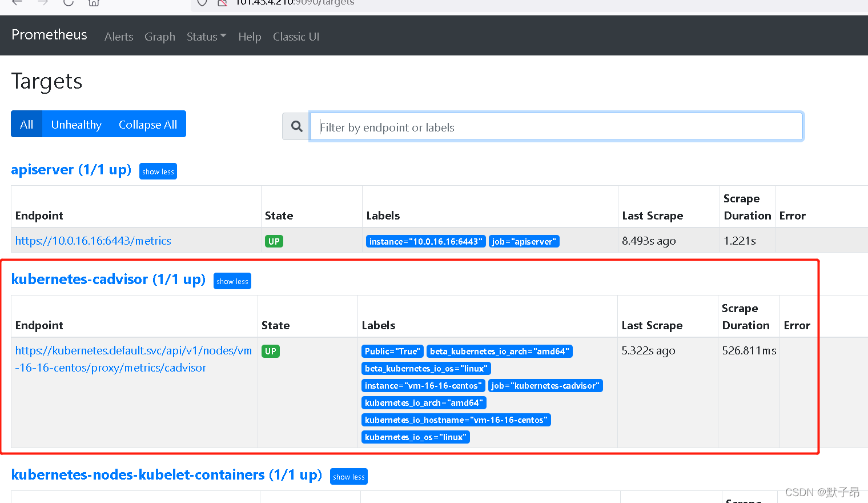Click the job="kubernetes-cadvisor" label badge
Image resolution: width=868 pixels, height=503 pixels.
coord(545,385)
